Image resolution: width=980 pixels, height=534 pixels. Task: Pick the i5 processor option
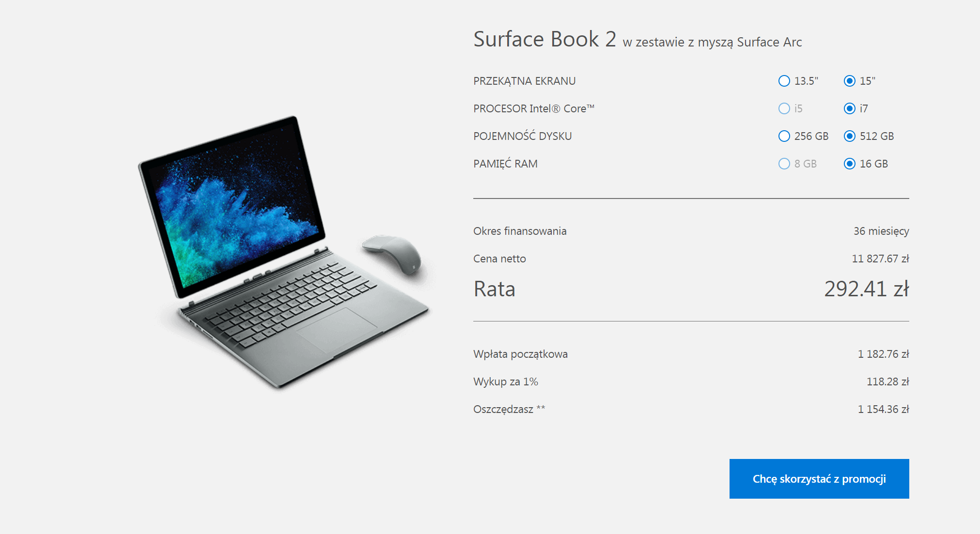[784, 108]
